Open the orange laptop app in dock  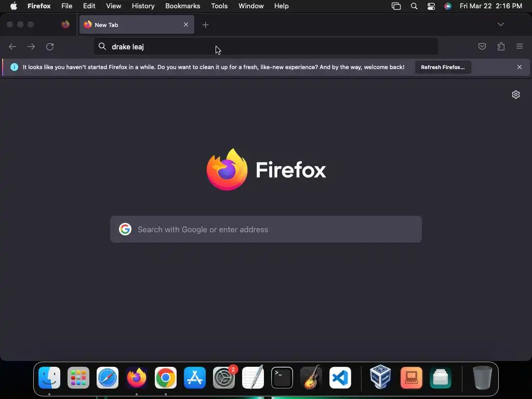[x=411, y=378]
